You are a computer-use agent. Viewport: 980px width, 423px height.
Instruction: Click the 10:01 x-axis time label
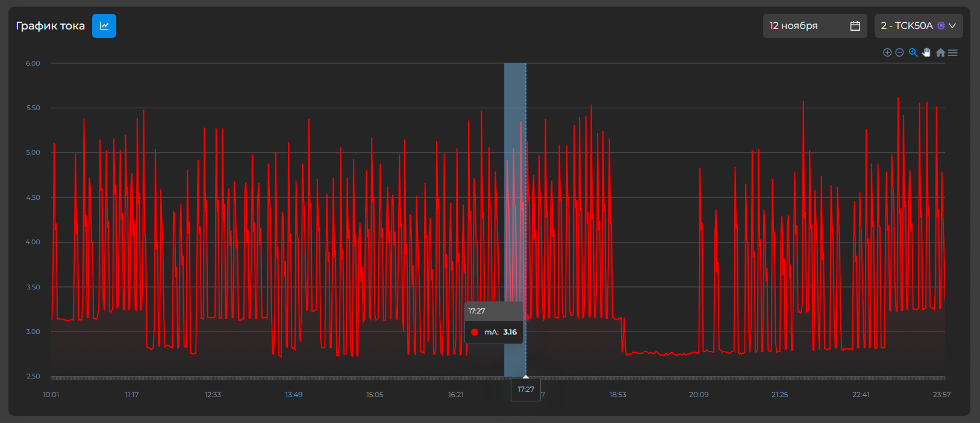point(51,395)
